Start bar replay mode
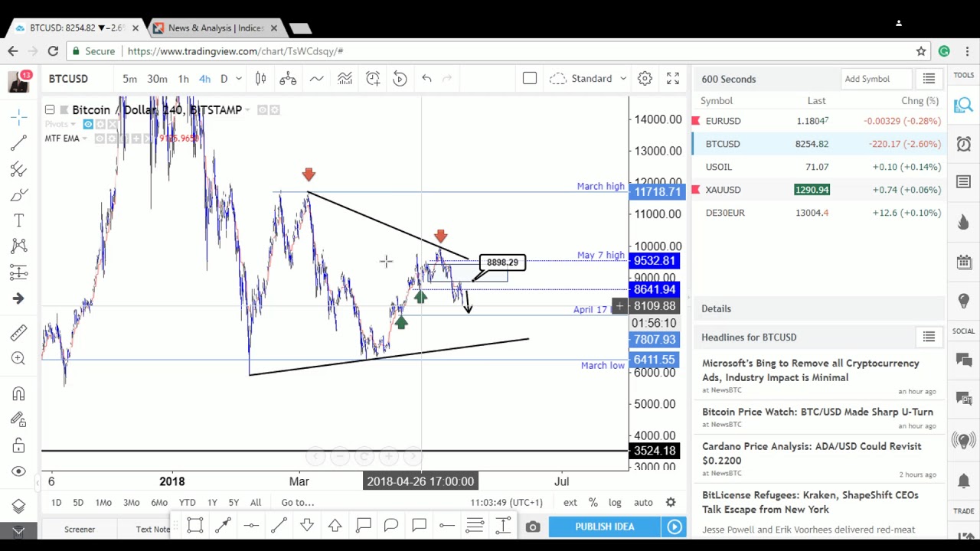980x551 pixels. tap(400, 79)
